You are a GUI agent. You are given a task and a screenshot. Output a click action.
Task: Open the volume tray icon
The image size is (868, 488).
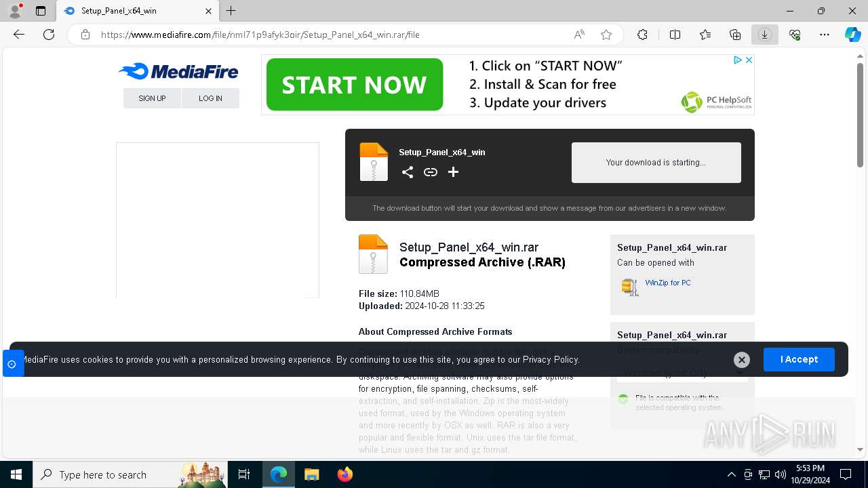[781, 474]
